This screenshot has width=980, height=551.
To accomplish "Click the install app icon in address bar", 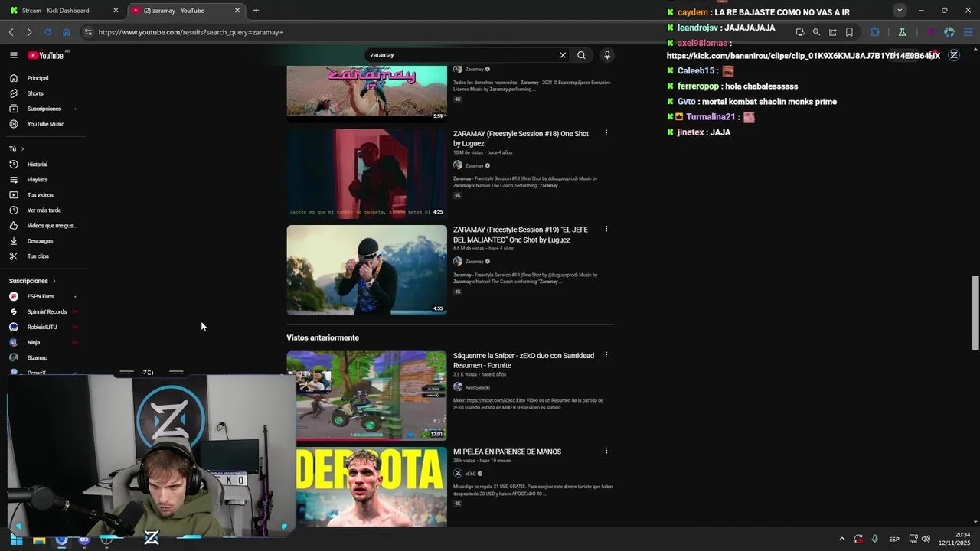I will tap(800, 32).
